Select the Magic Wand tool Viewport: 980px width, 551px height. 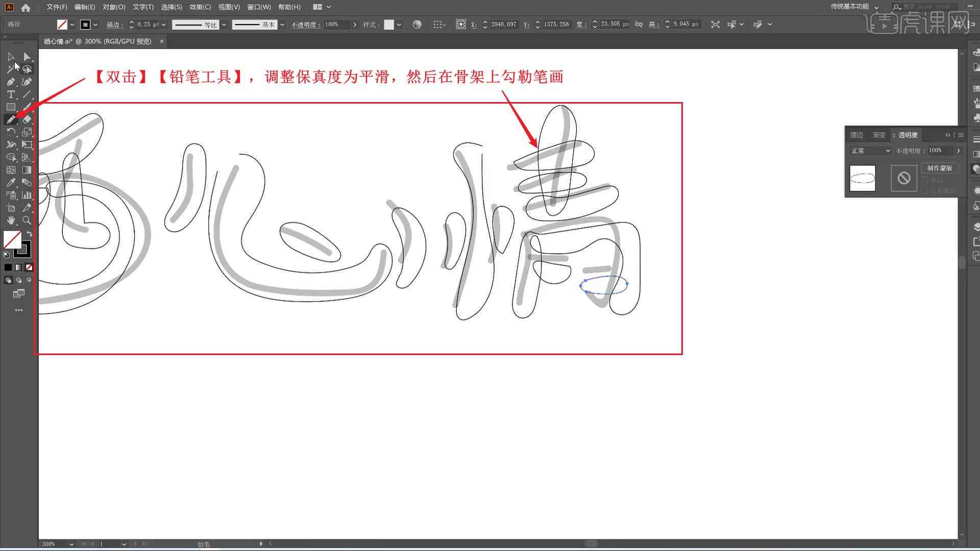coord(11,69)
